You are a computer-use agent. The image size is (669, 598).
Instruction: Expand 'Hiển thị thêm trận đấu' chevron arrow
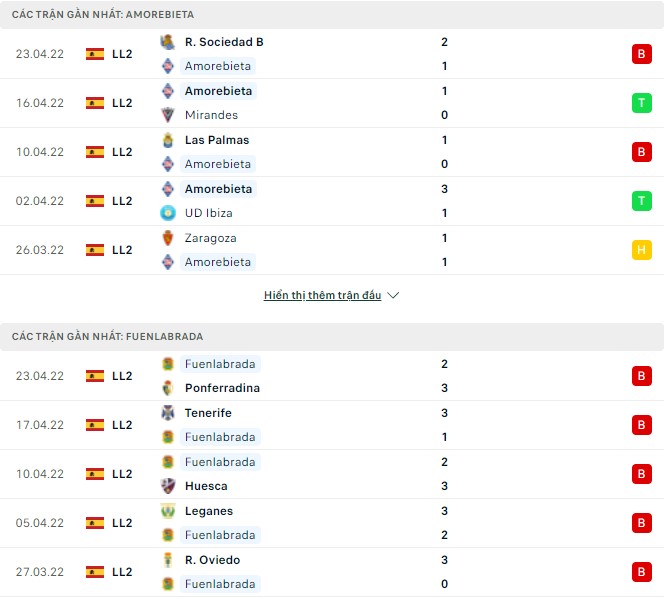click(393, 295)
